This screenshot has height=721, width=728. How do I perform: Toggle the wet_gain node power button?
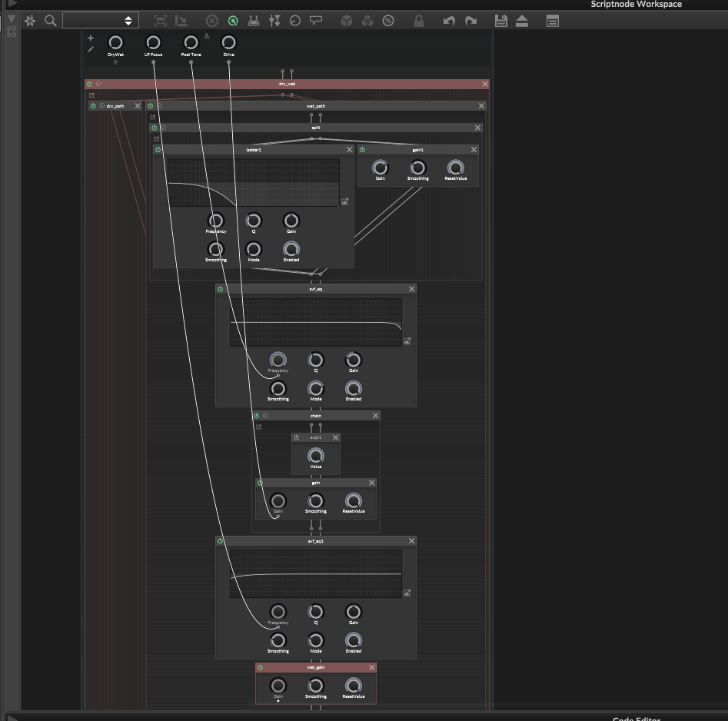[261, 667]
